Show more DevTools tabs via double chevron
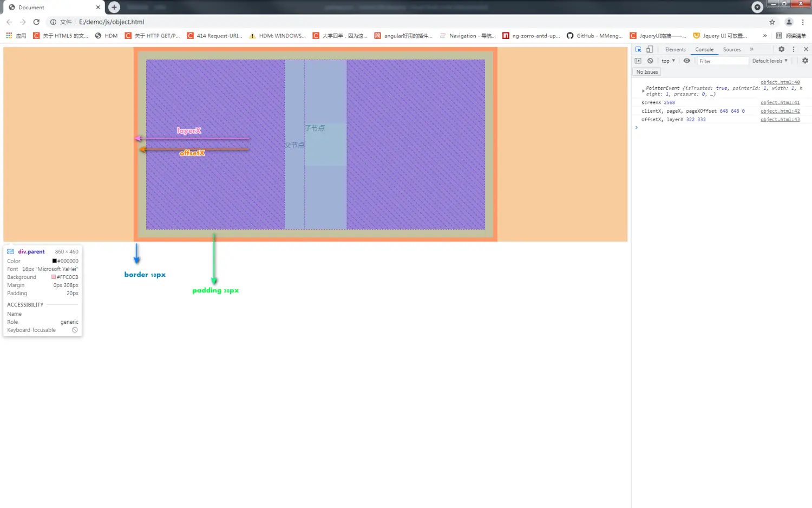 751,49
